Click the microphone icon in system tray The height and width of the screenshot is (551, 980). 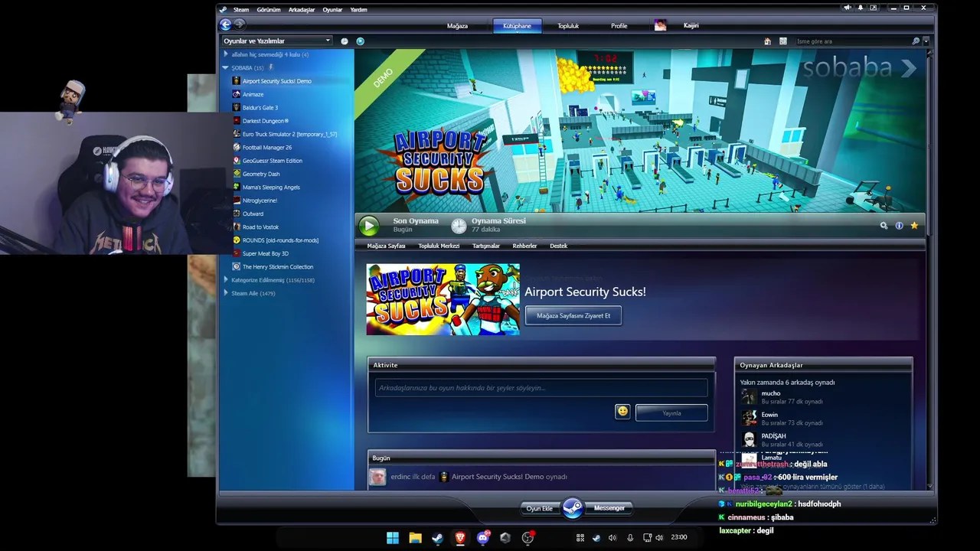(x=630, y=537)
